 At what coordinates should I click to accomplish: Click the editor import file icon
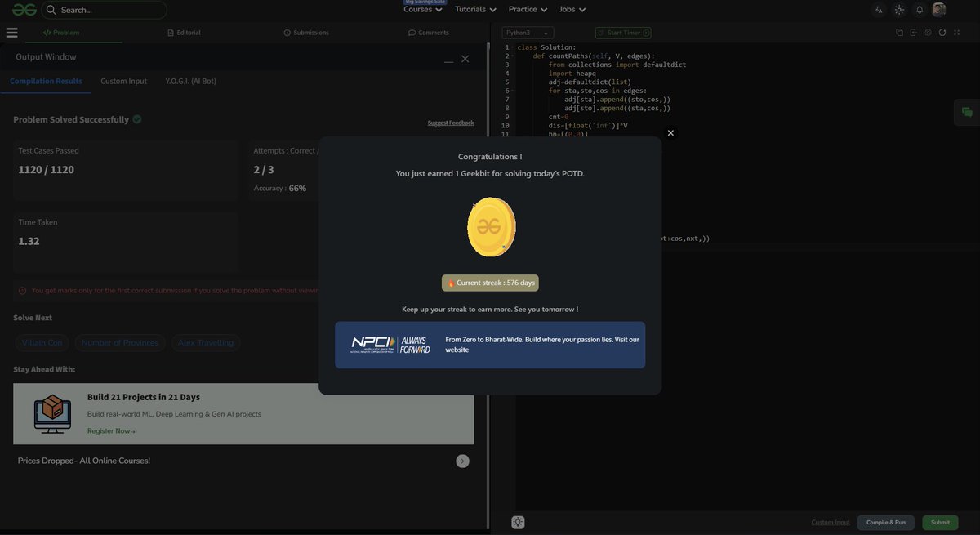(x=914, y=33)
